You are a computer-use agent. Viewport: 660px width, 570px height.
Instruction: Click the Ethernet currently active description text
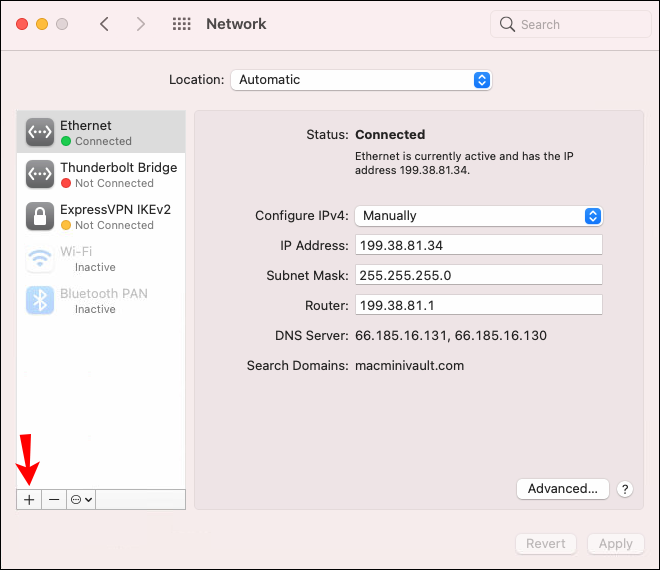click(x=464, y=163)
